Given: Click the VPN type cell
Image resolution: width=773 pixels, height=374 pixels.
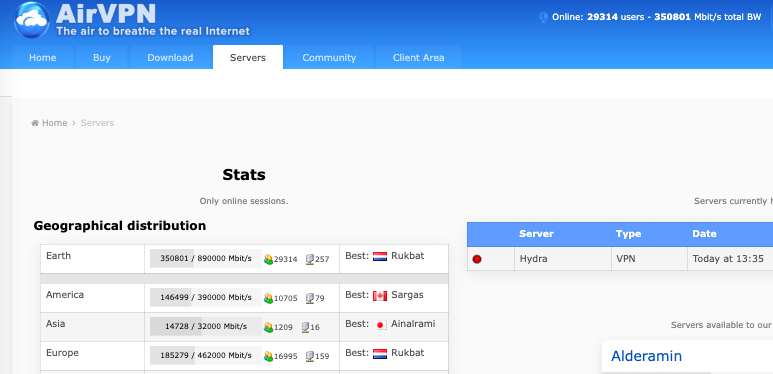Looking at the screenshot, I should point(649,259).
